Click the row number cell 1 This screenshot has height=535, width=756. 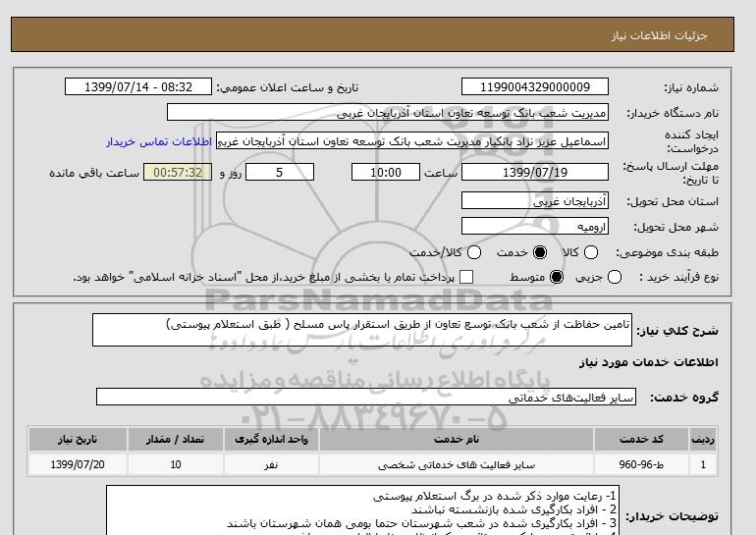click(703, 464)
